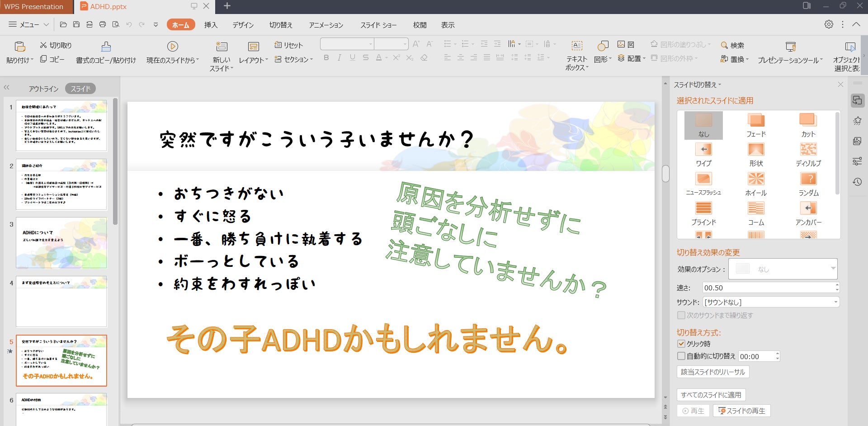The image size is (868, 426).
Task: Open the print icon in quick toolbar
Action: point(103,24)
